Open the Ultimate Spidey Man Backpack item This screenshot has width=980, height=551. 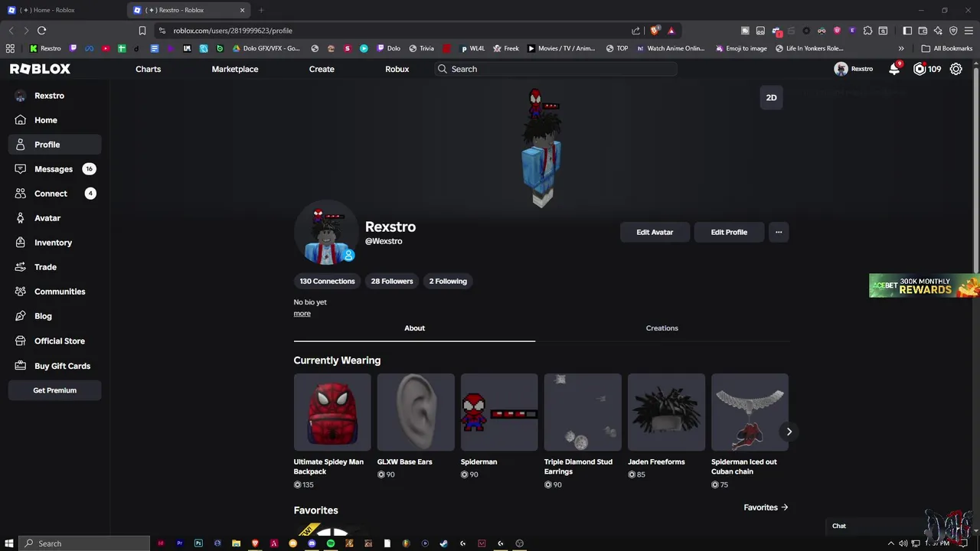point(332,432)
